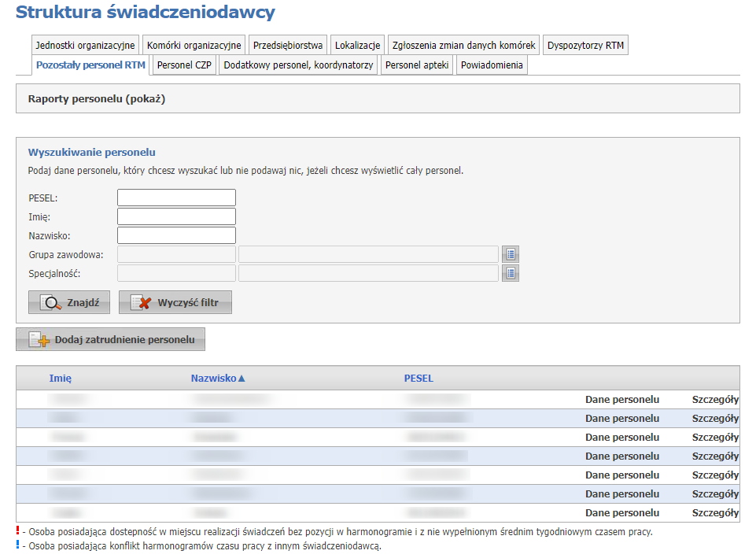Click the Wyczyść filtr button

point(175,302)
